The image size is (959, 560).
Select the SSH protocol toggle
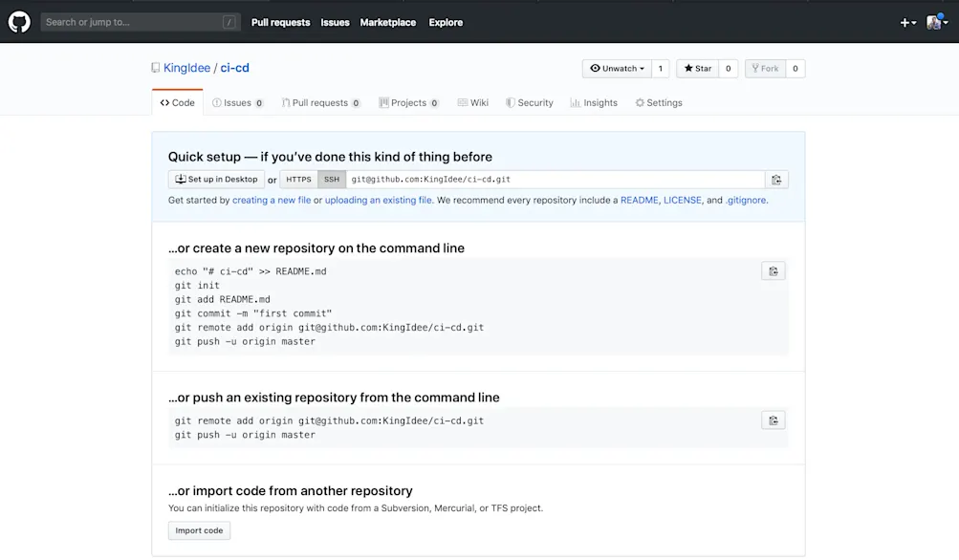click(x=332, y=180)
